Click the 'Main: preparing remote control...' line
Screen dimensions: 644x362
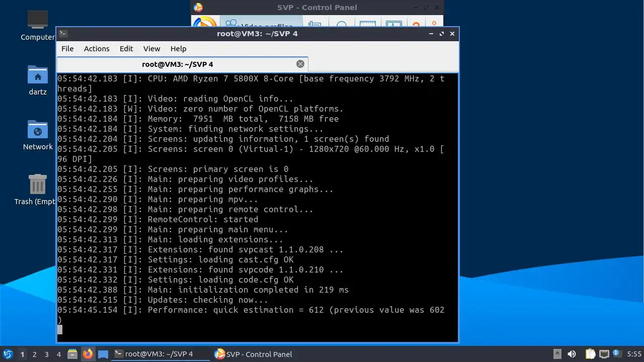(x=185, y=209)
